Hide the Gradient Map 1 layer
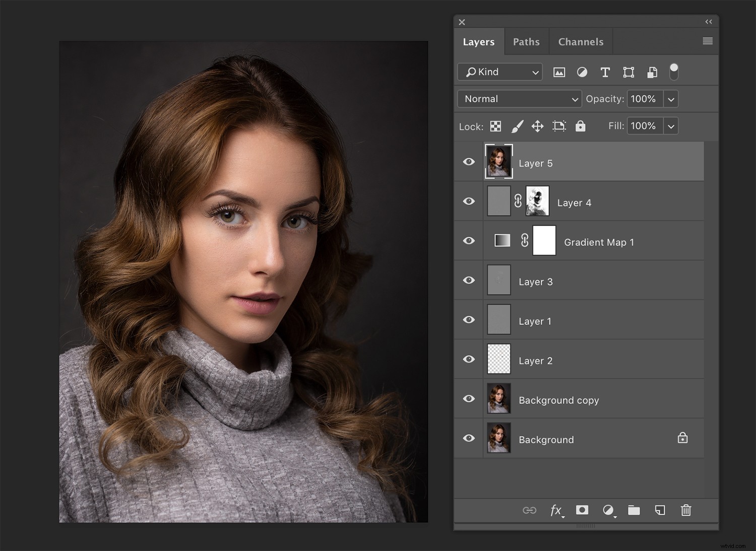756x551 pixels. [469, 241]
